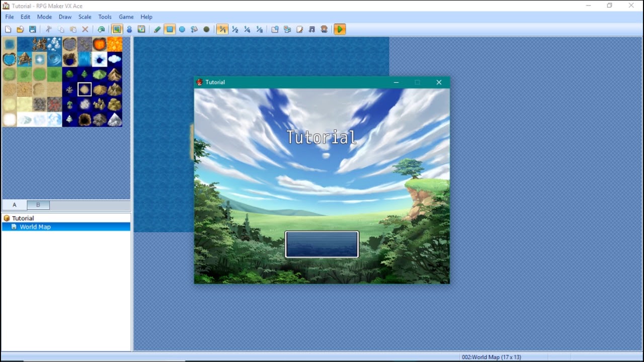This screenshot has height=362, width=644.
Task: Pick the white cloud tile in palette
Action: [x=115, y=59]
